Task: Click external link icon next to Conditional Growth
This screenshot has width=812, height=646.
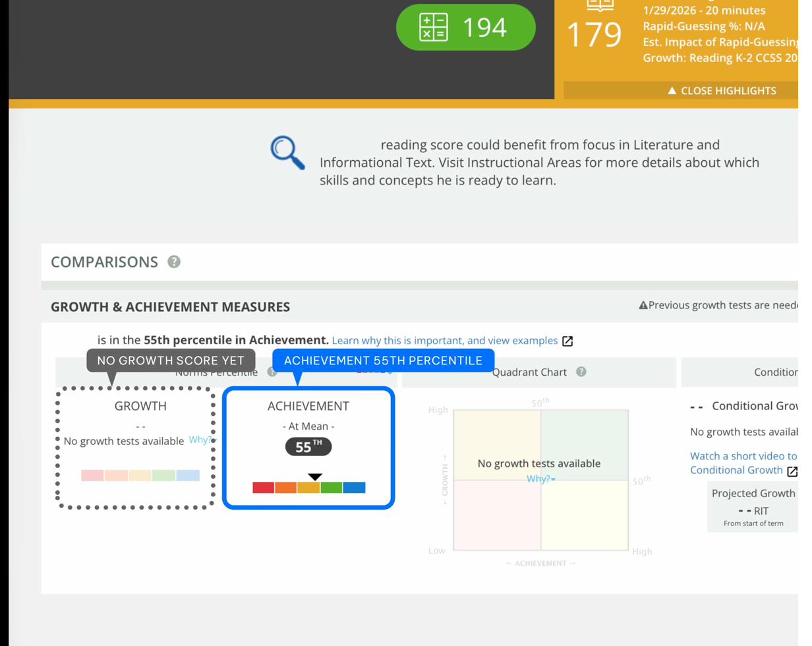Action: pyautogui.click(x=792, y=471)
